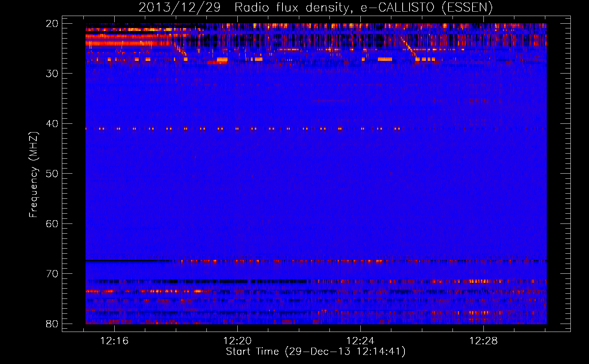Screen dimensions: 589x364
Task: Click the 'Start Time (29-Dec-13 12:14:41)' label
Action: 316,352
